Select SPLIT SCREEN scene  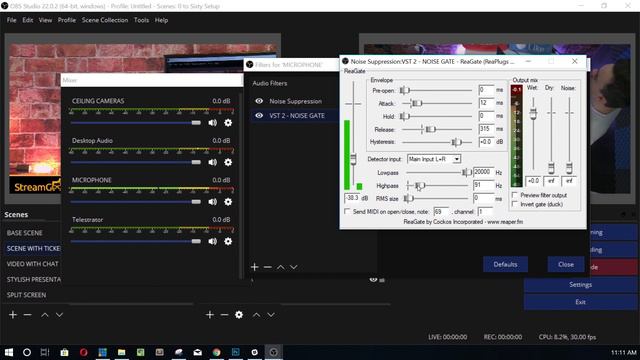[27, 295]
